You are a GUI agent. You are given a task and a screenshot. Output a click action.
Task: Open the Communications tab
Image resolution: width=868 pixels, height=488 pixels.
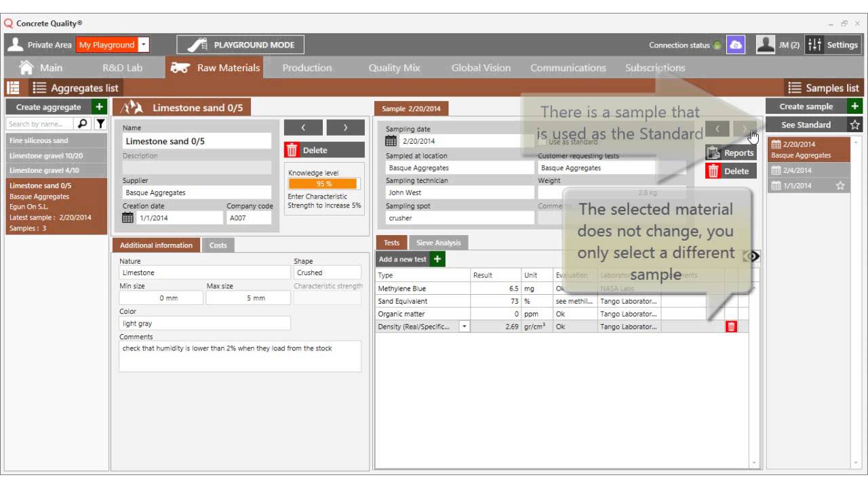[568, 68]
